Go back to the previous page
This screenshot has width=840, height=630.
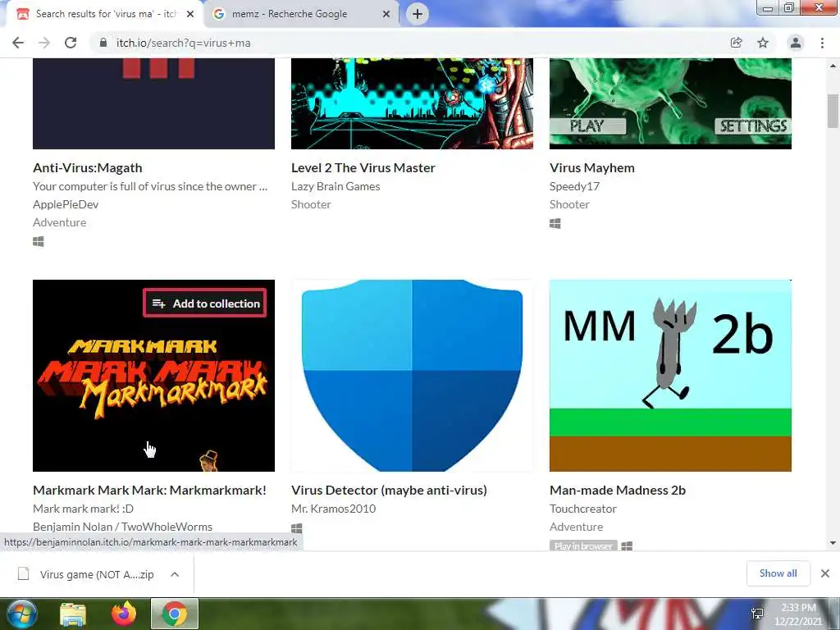[18, 43]
